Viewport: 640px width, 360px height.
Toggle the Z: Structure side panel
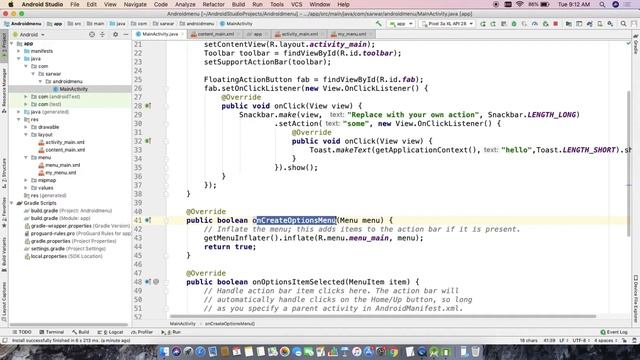point(4,173)
